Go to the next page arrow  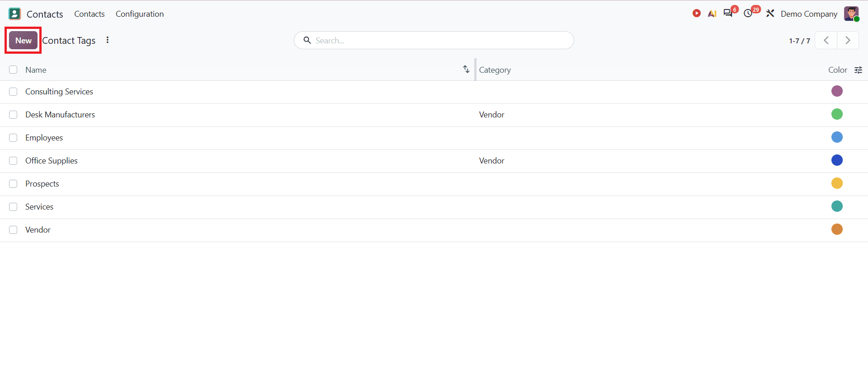tap(848, 40)
